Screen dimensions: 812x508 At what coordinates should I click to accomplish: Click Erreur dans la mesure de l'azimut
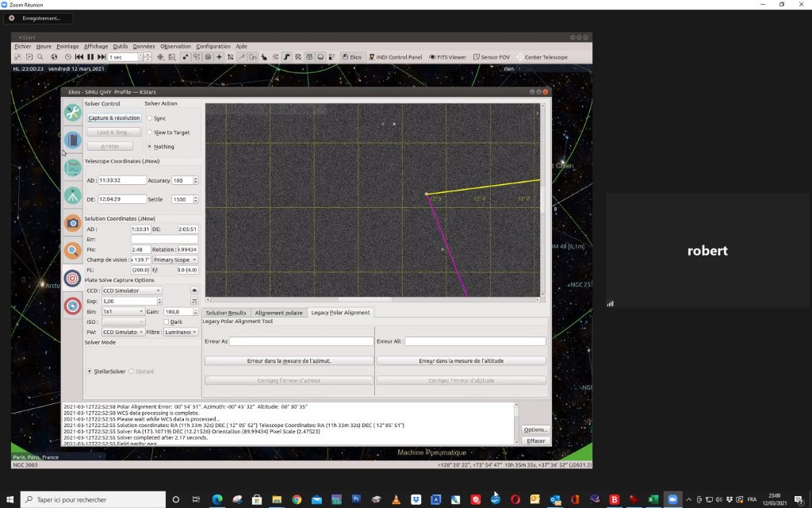click(289, 361)
